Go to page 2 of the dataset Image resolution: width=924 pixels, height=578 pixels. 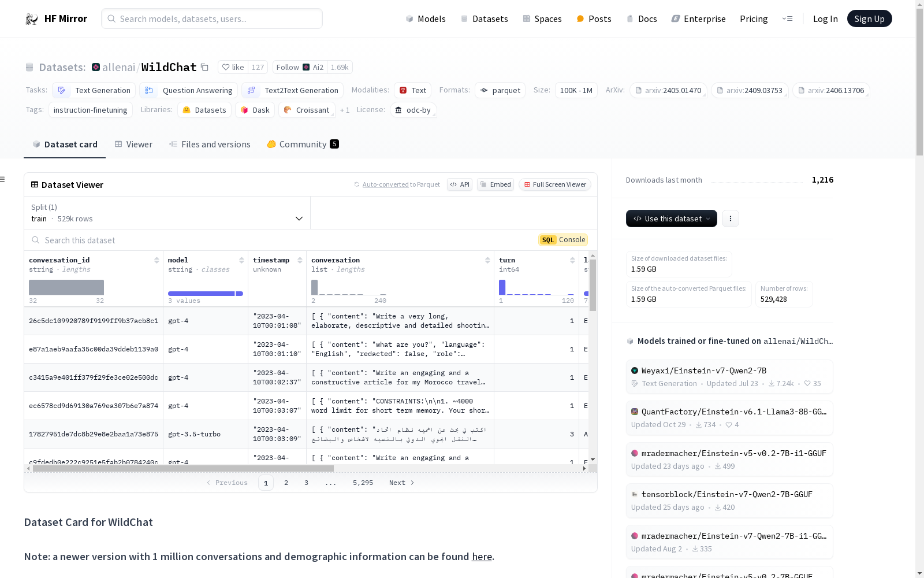286,483
